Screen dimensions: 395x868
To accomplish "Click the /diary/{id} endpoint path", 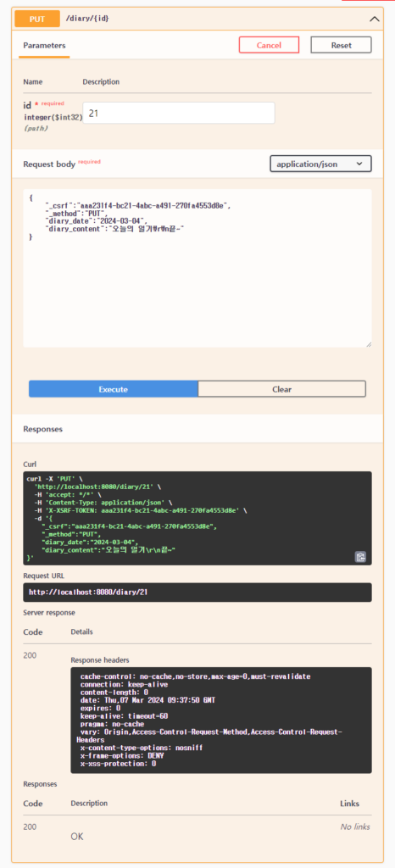I will tap(87, 19).
